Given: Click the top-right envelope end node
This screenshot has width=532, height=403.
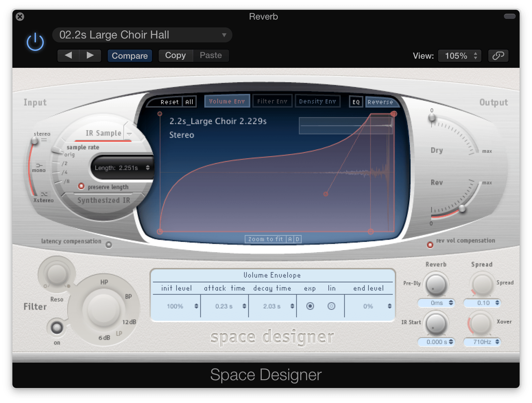Looking at the screenshot, I should coord(394,114).
